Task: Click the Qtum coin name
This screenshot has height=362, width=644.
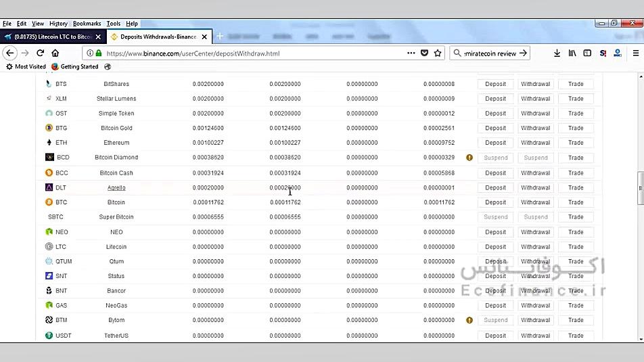Action: (116, 261)
